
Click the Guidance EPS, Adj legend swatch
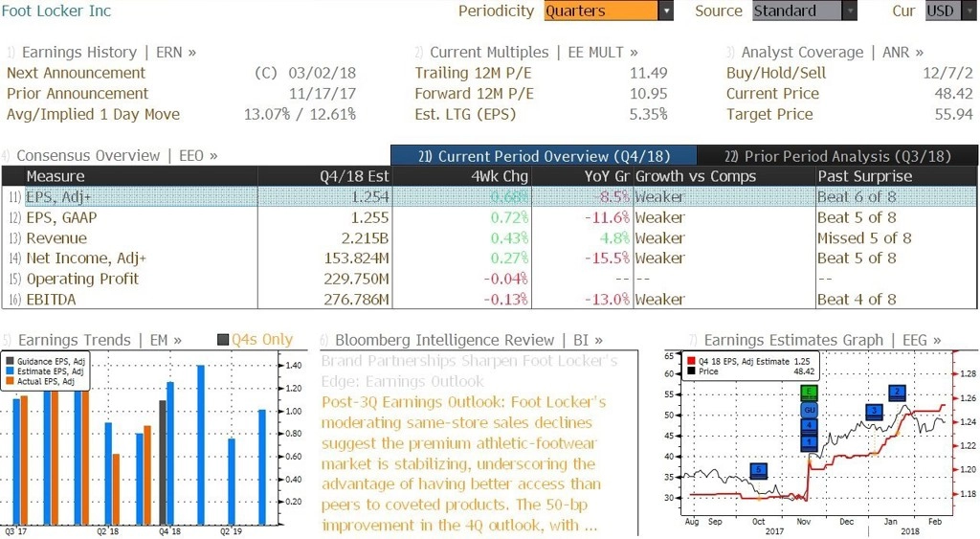pyautogui.click(x=10, y=362)
